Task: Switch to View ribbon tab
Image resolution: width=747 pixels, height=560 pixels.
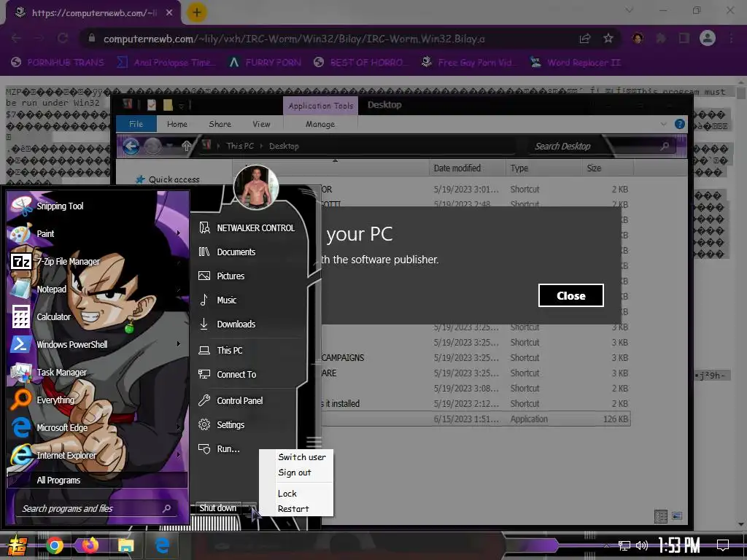Action: pyautogui.click(x=261, y=124)
